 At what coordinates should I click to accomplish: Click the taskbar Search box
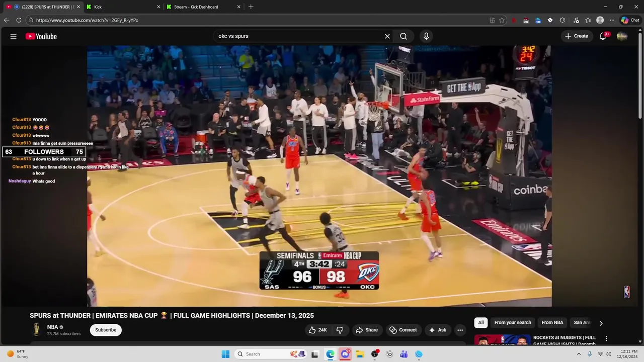coord(271,354)
